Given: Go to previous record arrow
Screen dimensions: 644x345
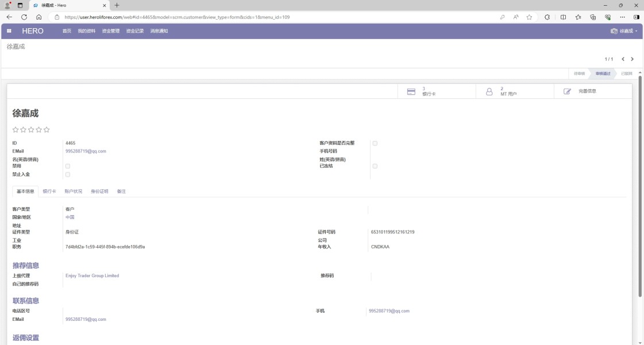Looking at the screenshot, I should point(623,59).
